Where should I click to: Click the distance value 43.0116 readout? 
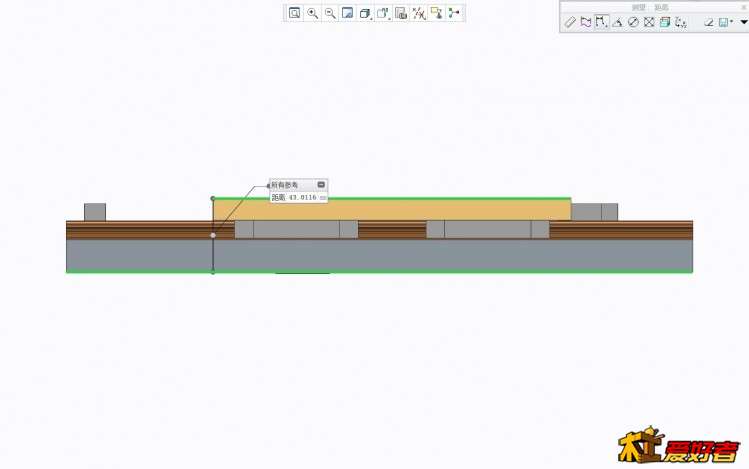[302, 197]
